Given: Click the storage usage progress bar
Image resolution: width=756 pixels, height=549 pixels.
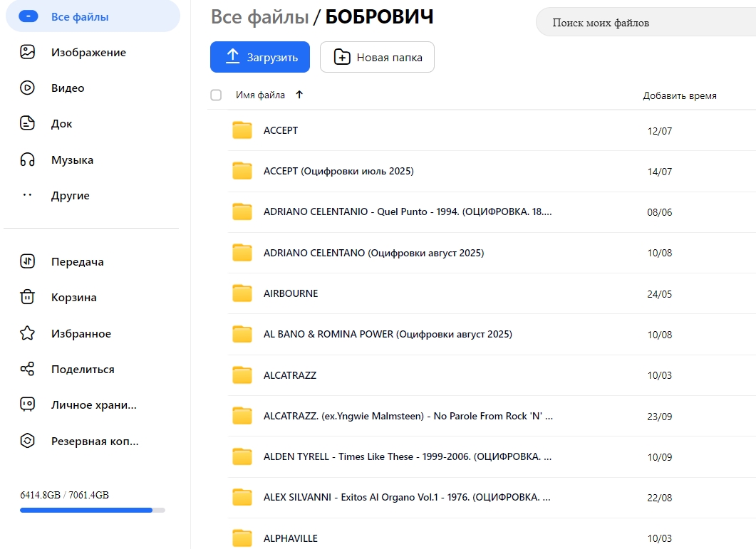Looking at the screenshot, I should click(92, 510).
